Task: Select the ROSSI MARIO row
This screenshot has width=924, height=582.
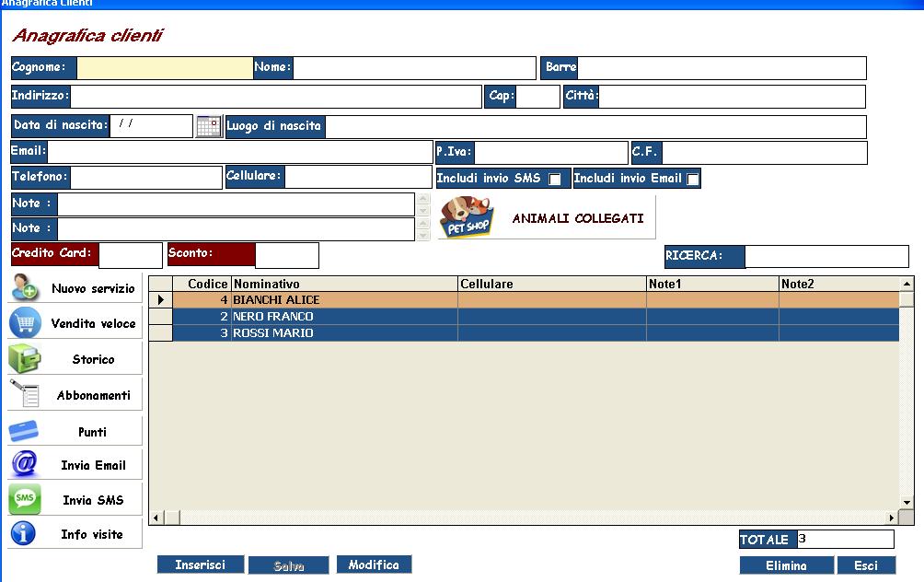Action: (535, 332)
